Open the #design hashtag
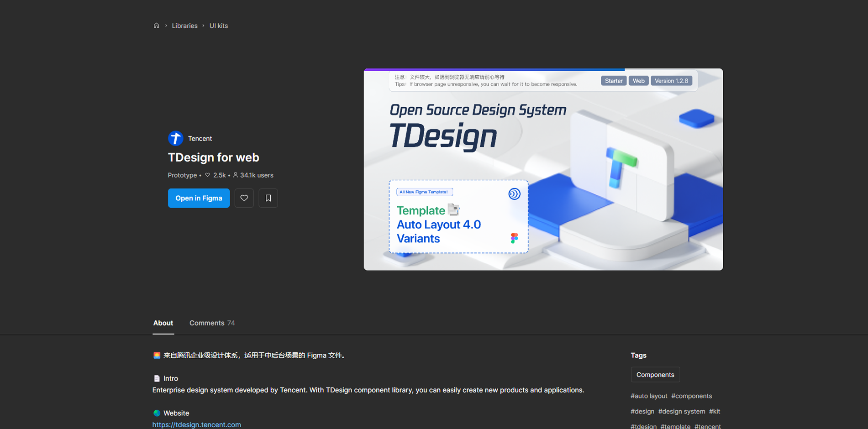Screen dimensions: 868x429 point(642,411)
